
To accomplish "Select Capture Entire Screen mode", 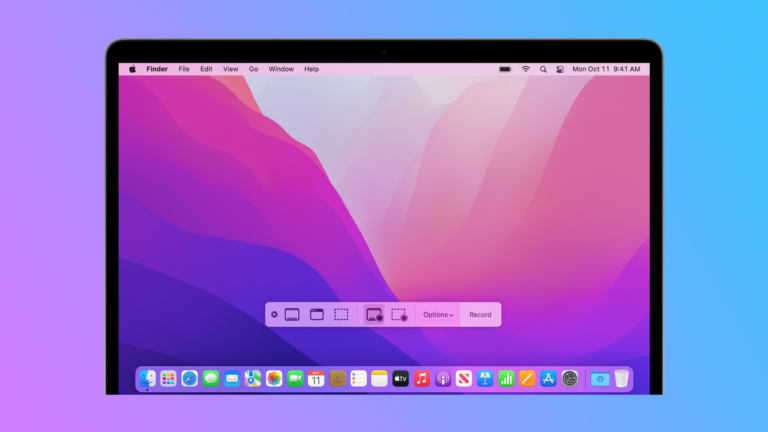I will 292,314.
